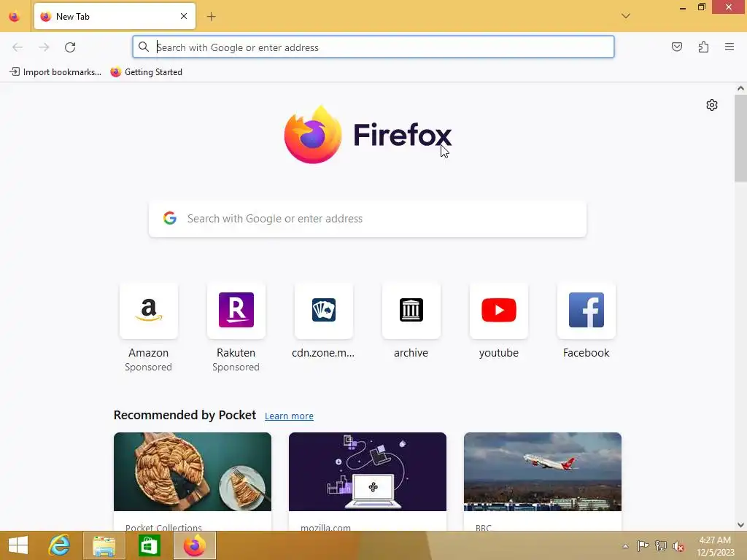Open the Getting Started bookmark

(146, 72)
